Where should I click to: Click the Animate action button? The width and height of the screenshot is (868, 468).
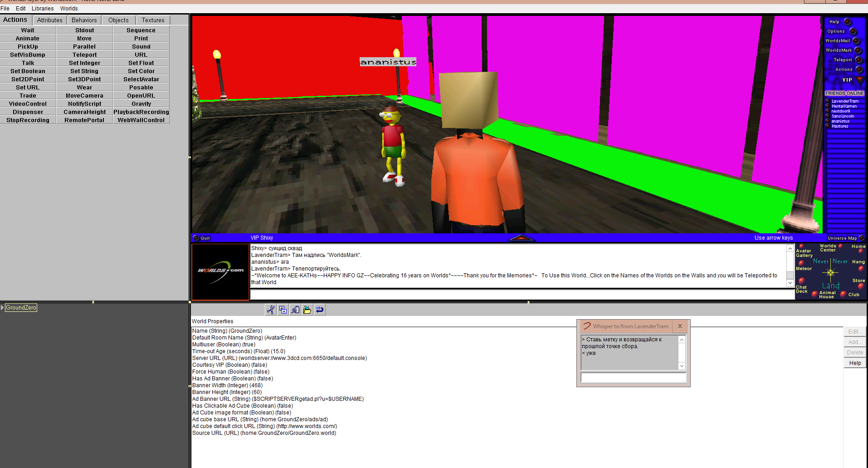coord(28,38)
